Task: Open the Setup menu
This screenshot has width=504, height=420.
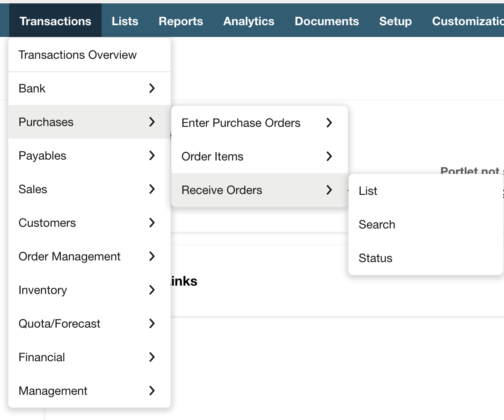Action: click(x=395, y=21)
